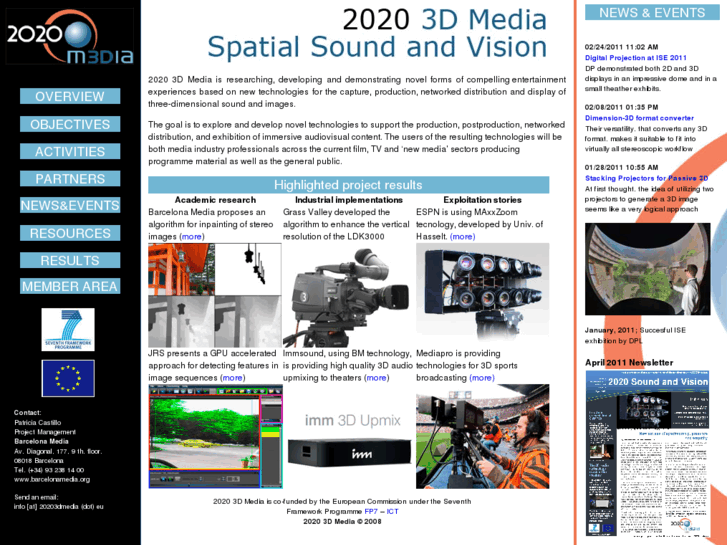The width and height of the screenshot is (727, 545).
Task: Enter the MEMBER AREA
Action: pos(70,286)
